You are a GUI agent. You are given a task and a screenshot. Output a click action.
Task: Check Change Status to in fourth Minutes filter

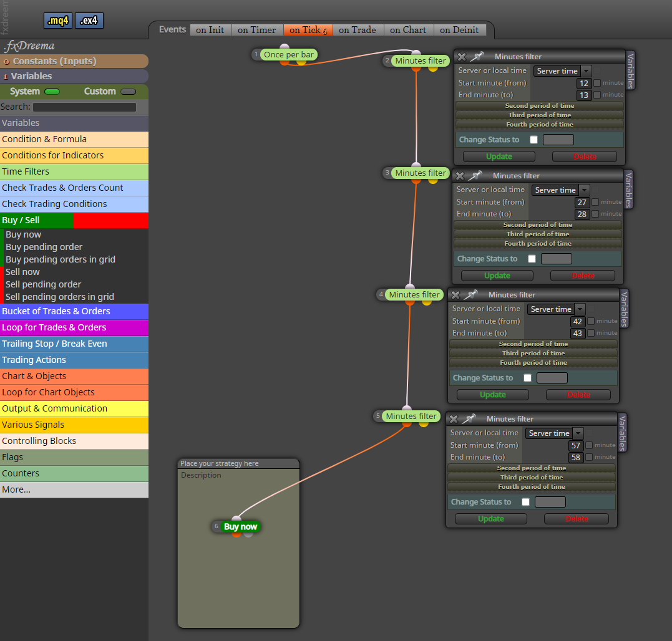tap(526, 502)
